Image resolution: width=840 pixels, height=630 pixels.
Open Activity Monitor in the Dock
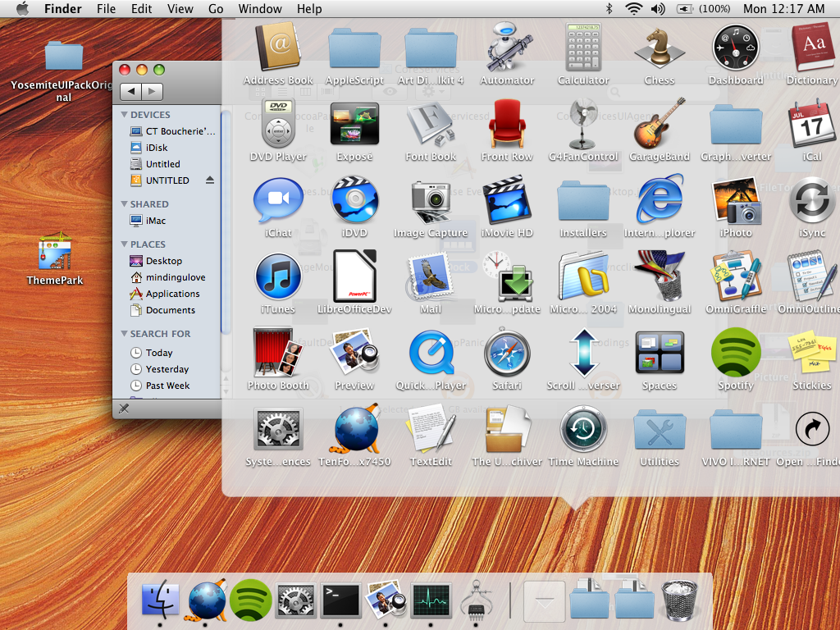[x=431, y=600]
